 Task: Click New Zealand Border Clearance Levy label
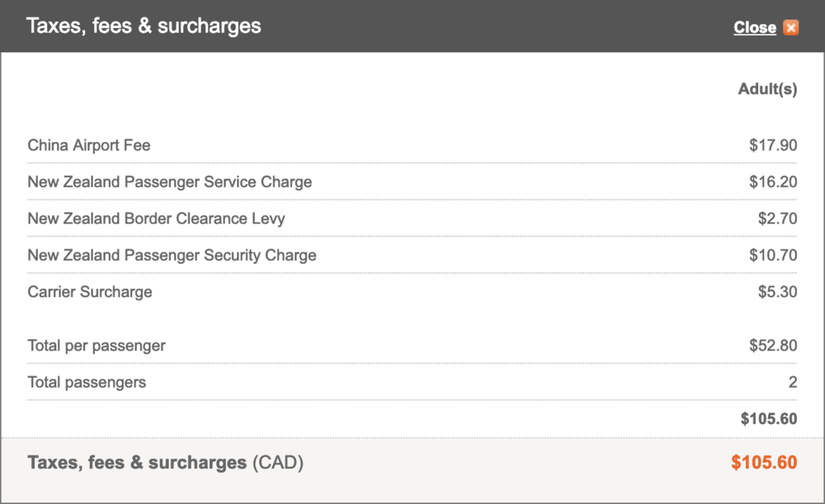click(156, 219)
